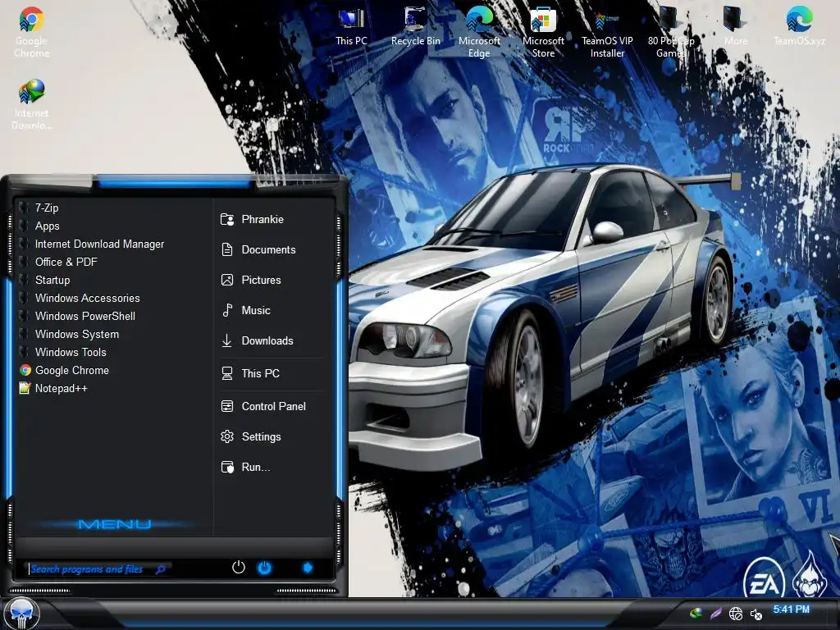Click the glowing blue power button
Viewport: 840px width, 630px height.
pyautogui.click(x=265, y=568)
